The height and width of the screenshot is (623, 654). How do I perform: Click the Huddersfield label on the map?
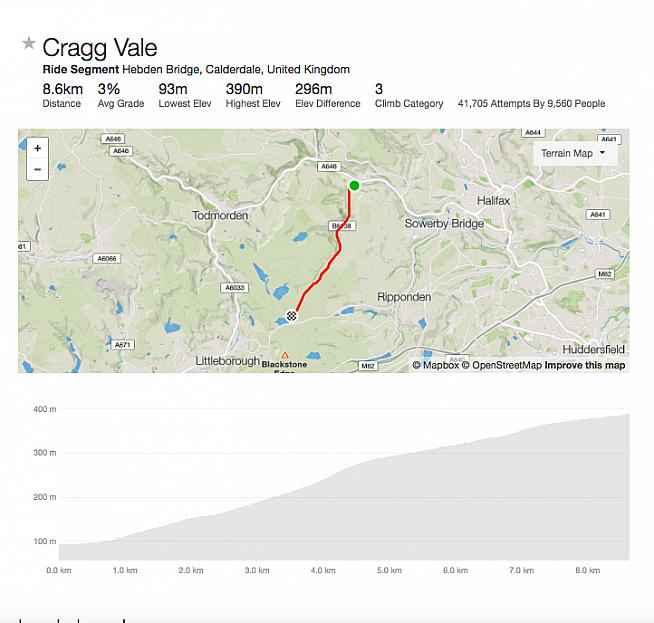[593, 349]
